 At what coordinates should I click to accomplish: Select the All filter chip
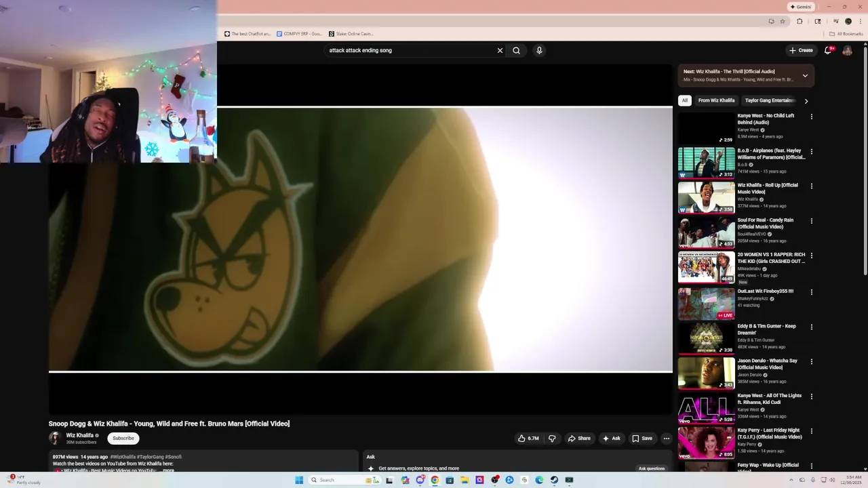(685, 100)
